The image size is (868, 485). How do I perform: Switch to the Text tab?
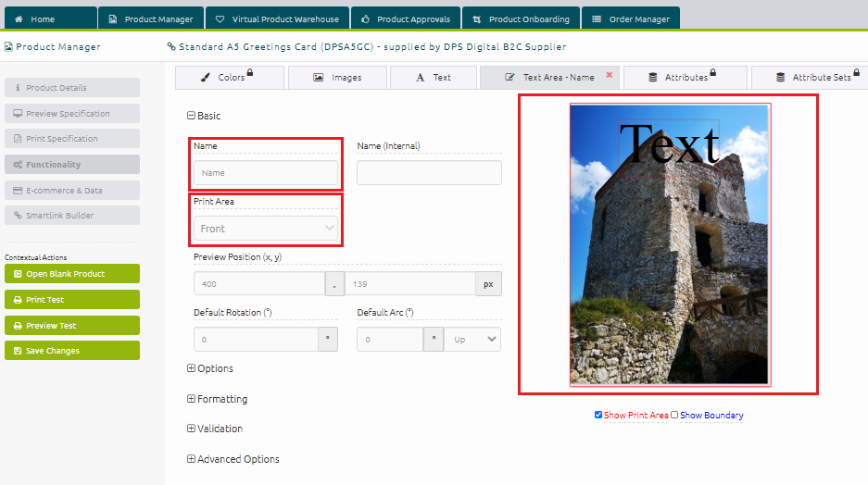[x=434, y=78]
